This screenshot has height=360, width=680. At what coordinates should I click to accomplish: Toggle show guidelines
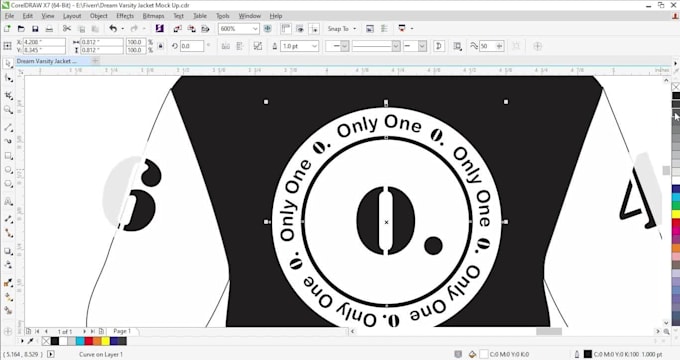[314, 29]
